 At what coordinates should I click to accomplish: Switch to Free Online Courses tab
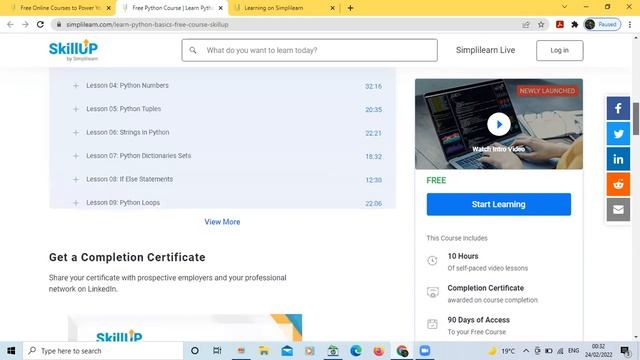pos(60,8)
